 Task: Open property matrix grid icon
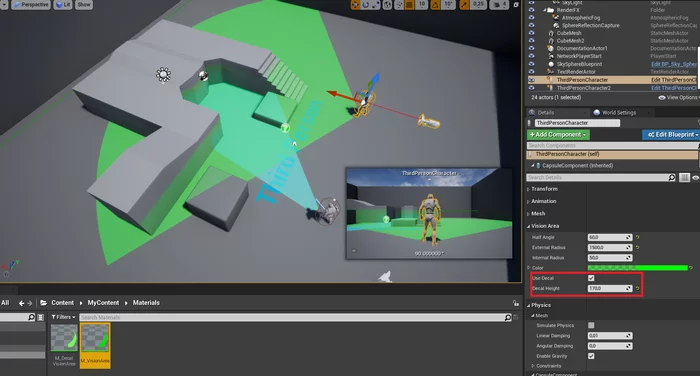[x=684, y=178]
